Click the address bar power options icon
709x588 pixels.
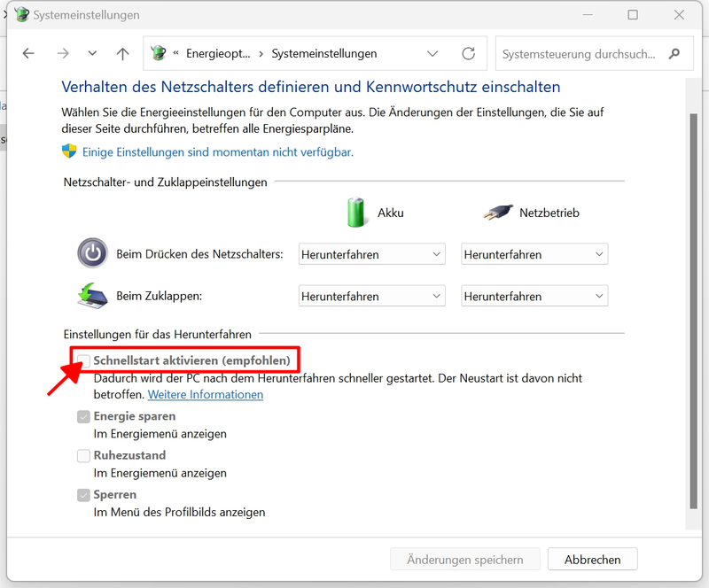point(160,54)
